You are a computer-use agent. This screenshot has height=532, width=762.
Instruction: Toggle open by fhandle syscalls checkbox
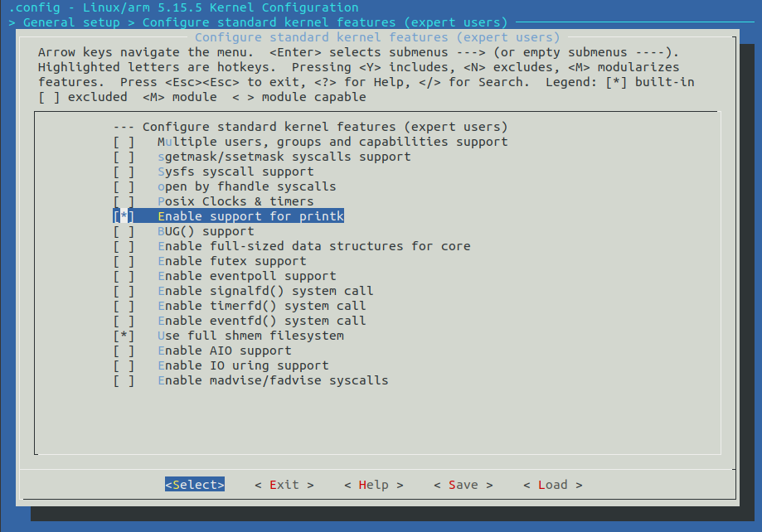pos(124,186)
